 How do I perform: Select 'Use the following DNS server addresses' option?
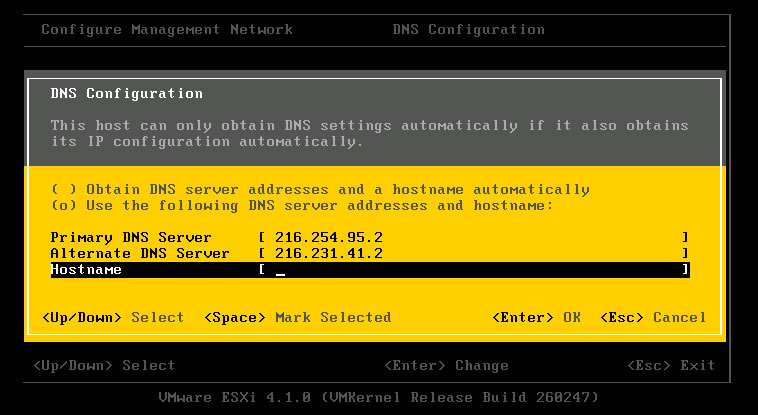(302, 206)
